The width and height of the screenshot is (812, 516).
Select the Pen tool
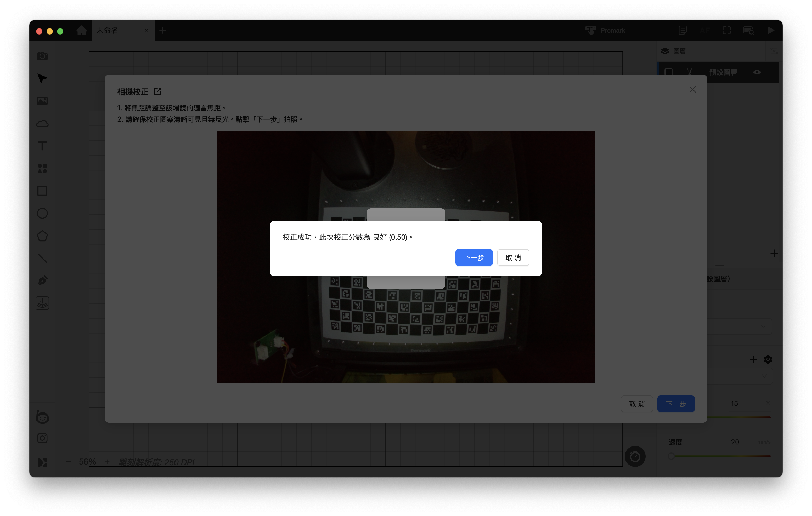pyautogui.click(x=42, y=280)
